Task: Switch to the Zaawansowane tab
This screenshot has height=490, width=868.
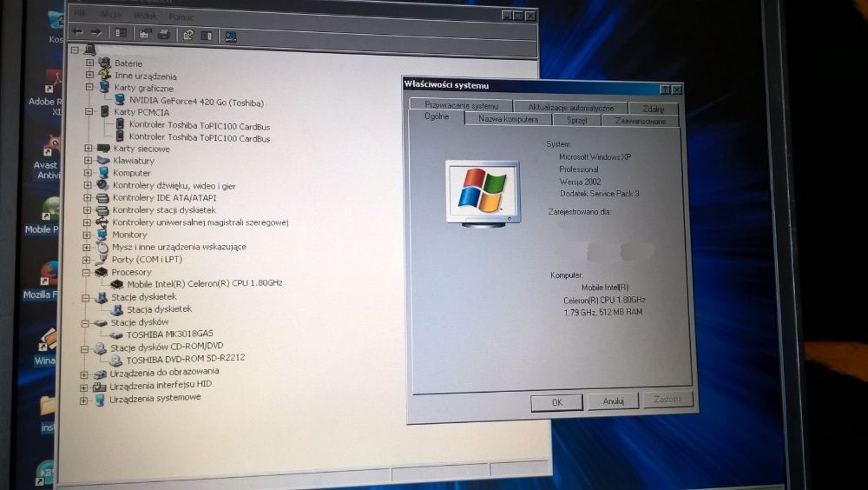Action: pyautogui.click(x=641, y=121)
